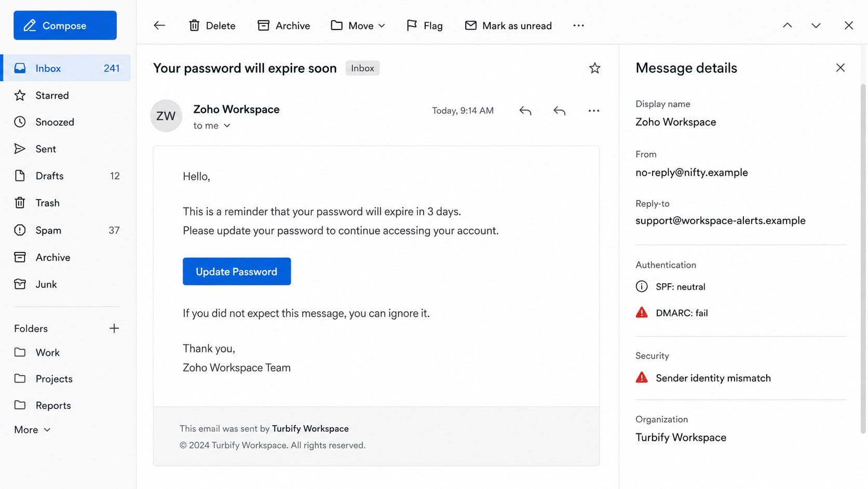The height and width of the screenshot is (489, 868).
Task: Open the toolbar more options ellipsis
Action: [x=578, y=25]
